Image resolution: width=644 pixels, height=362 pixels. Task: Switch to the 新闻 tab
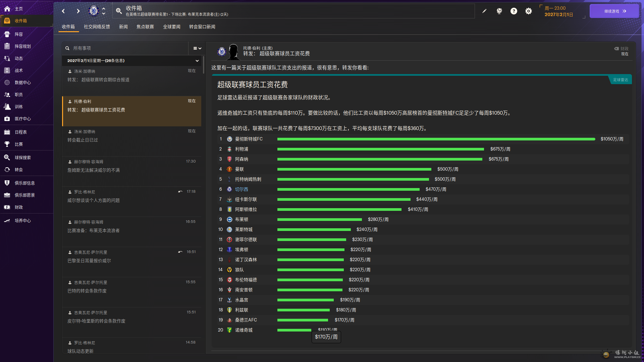point(123,27)
